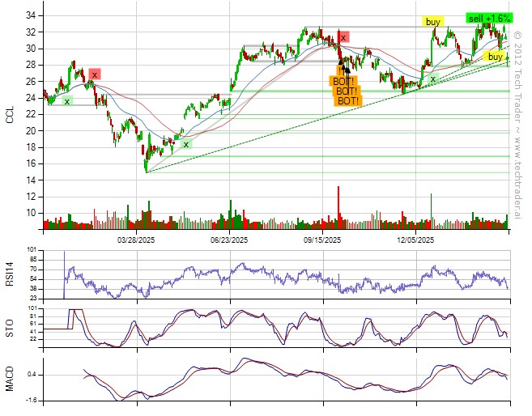Click the green 'x' marker near the 18 price level
Viewport: 532px width, 416px height.
tap(186, 144)
